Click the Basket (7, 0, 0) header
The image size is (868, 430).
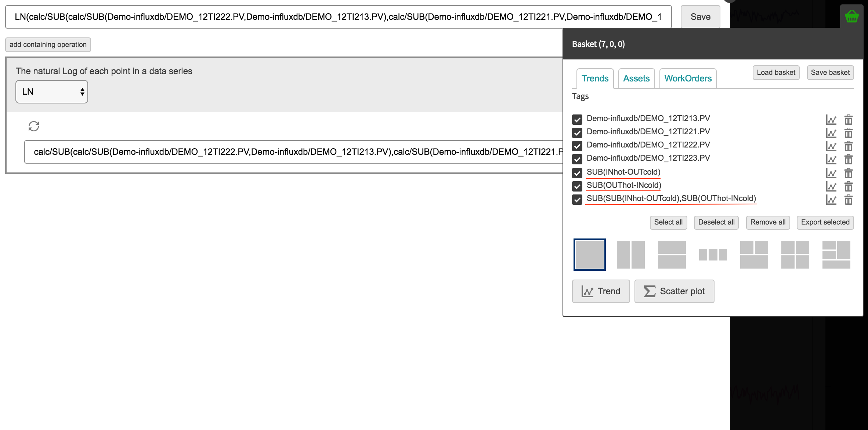[598, 44]
